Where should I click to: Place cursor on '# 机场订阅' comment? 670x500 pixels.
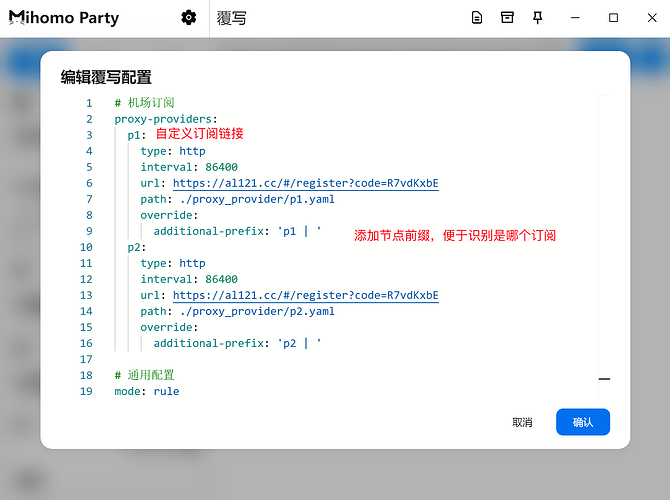coord(144,103)
